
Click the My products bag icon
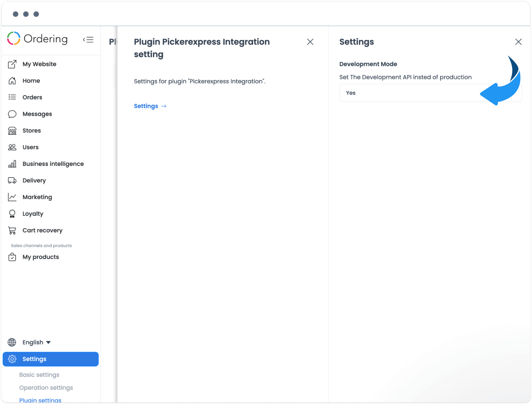pyautogui.click(x=12, y=257)
